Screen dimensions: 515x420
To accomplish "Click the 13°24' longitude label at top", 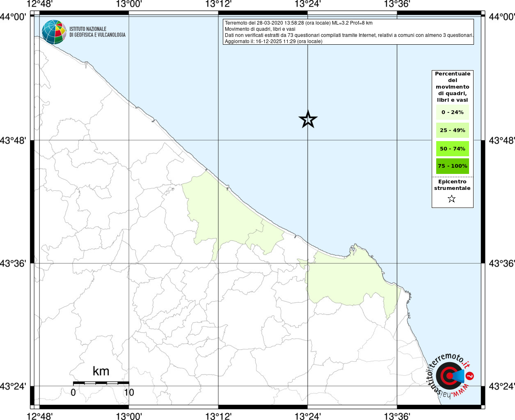I will 308,5.
